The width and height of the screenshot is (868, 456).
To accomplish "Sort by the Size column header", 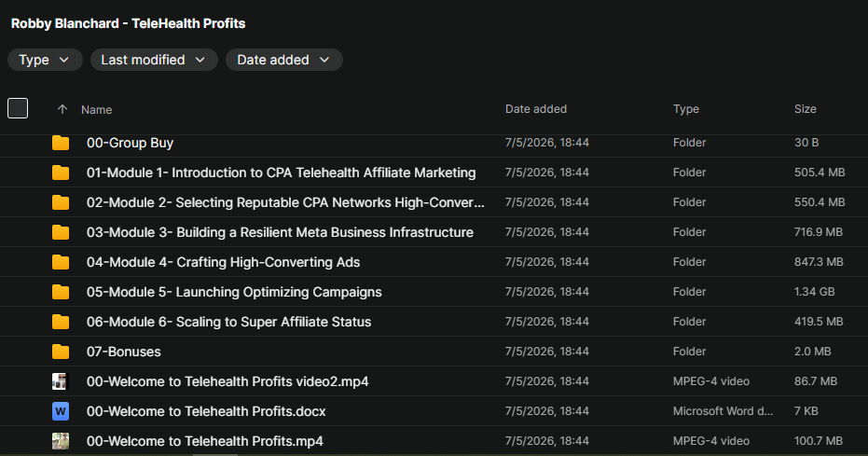I will (805, 109).
